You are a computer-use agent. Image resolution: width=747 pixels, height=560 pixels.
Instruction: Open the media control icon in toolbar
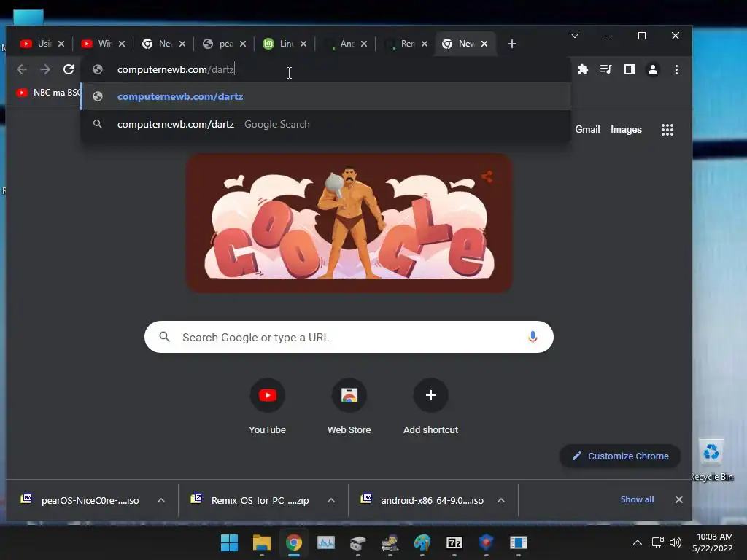click(x=606, y=69)
